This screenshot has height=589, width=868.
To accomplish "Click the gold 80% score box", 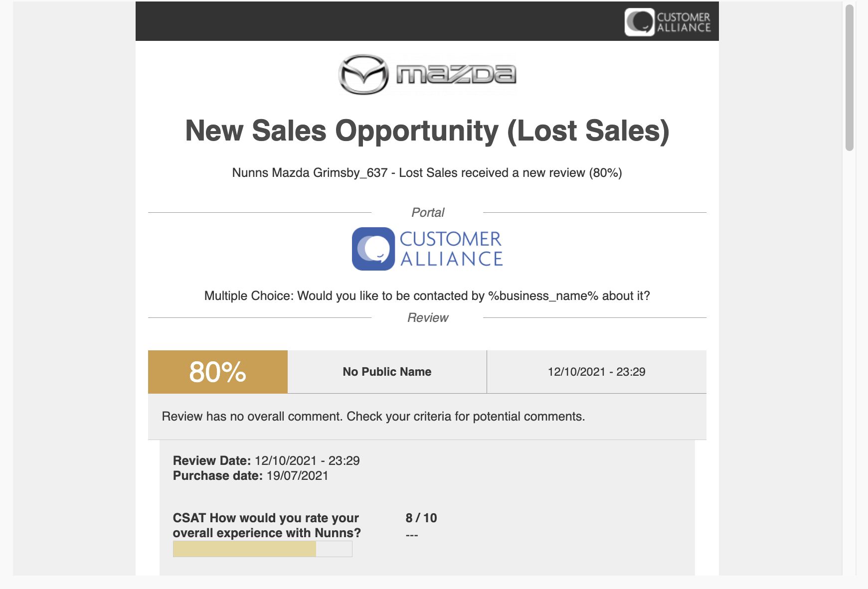I will pos(218,372).
